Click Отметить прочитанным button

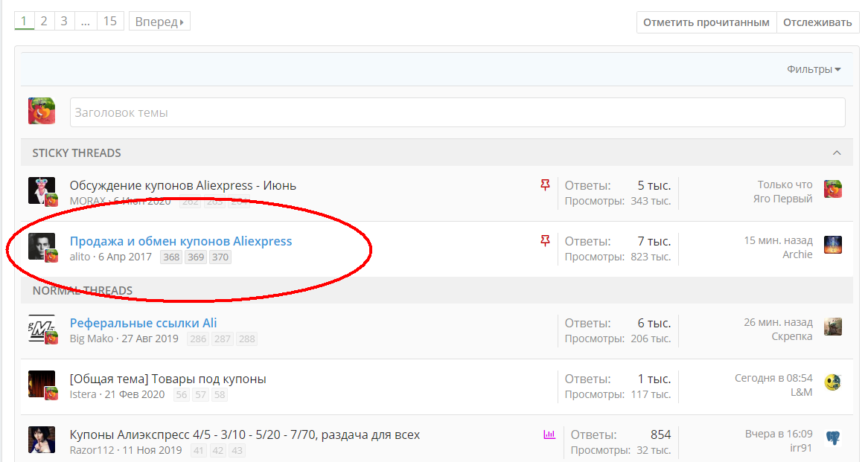(706, 22)
